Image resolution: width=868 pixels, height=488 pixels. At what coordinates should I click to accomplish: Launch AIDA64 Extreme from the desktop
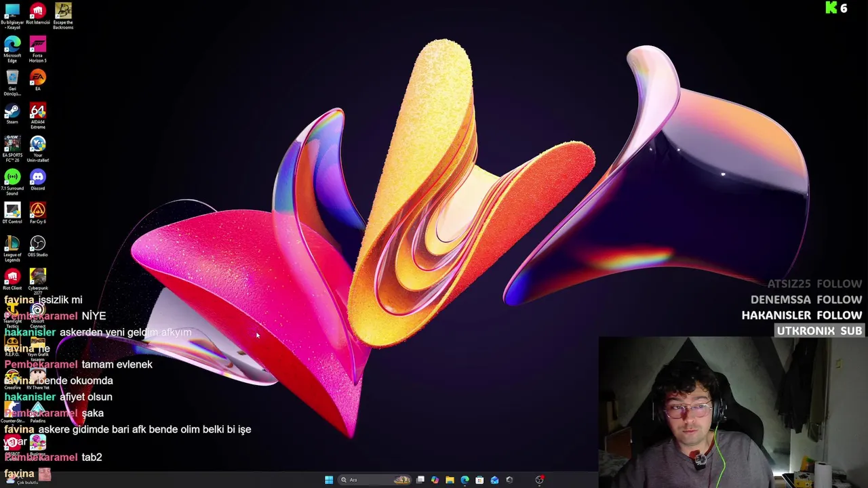pos(37,116)
